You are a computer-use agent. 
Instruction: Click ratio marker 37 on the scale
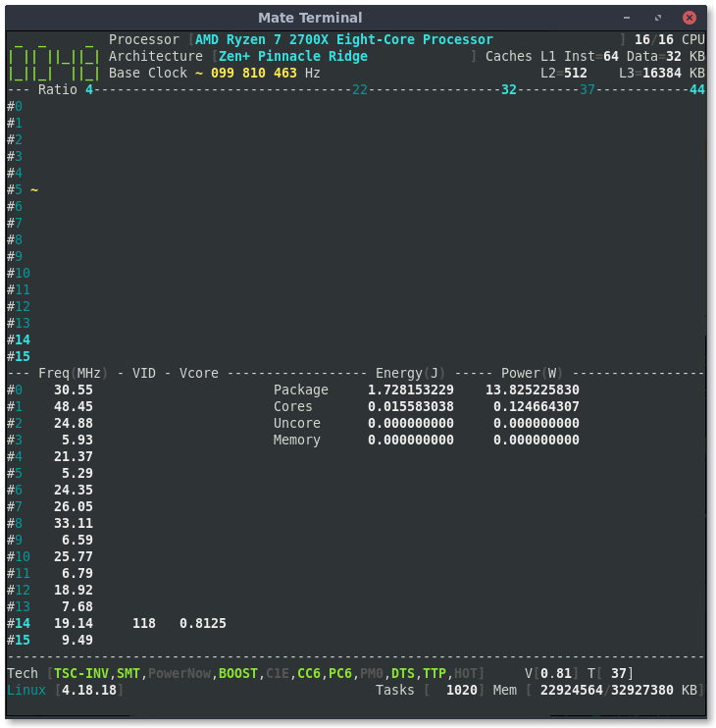coord(588,89)
